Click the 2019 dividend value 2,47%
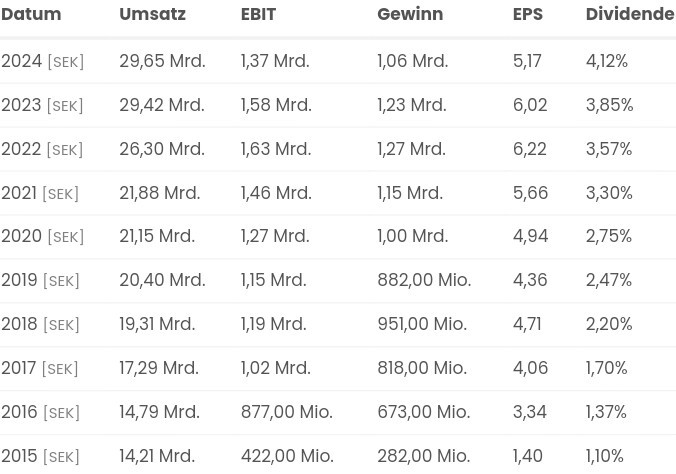676x474 pixels. [609, 281]
